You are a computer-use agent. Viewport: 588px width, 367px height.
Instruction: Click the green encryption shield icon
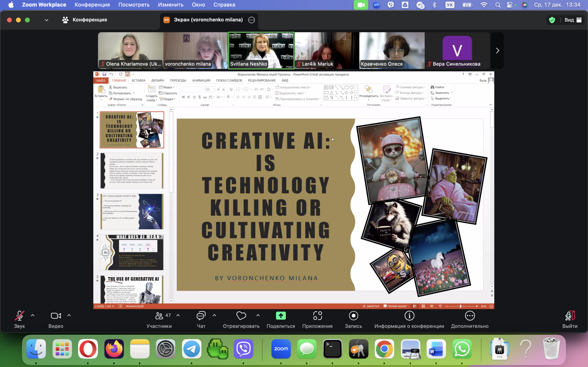552,20
